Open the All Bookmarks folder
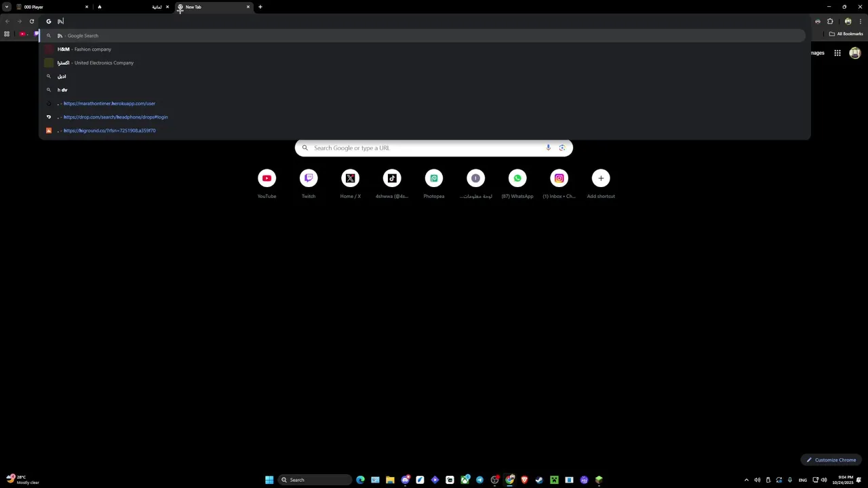Screen dimensions: 868x488 846,34
